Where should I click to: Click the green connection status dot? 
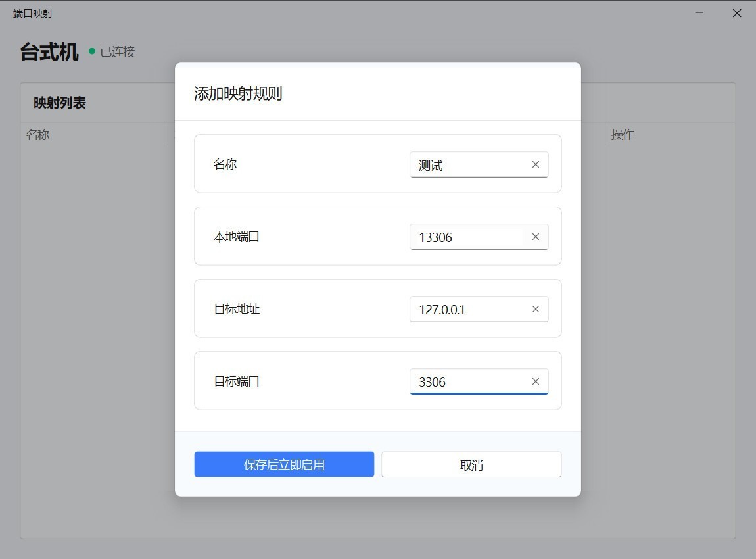(91, 51)
